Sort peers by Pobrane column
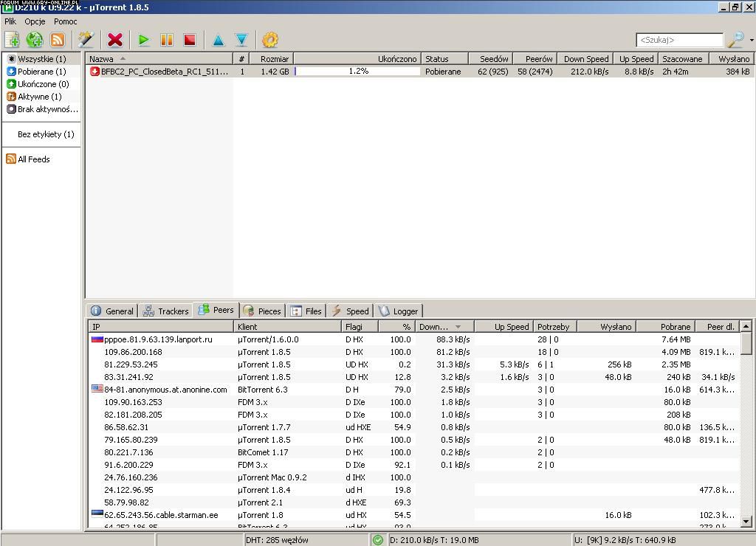 665,326
